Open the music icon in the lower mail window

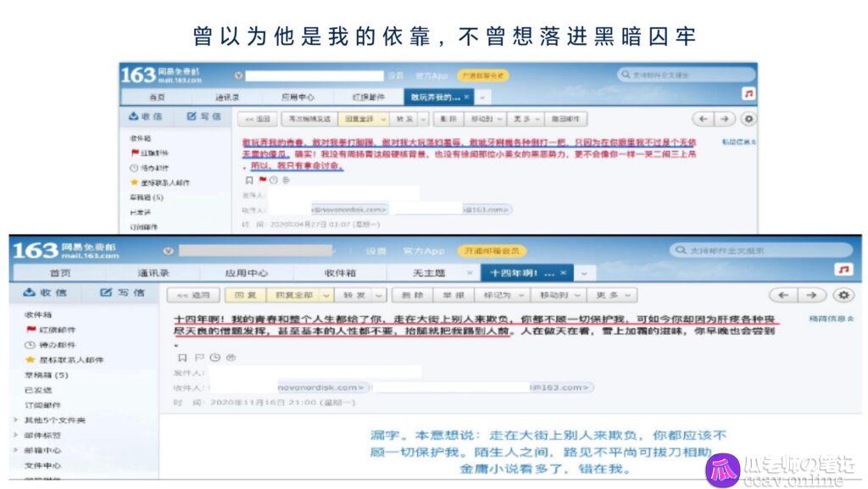[843, 270]
